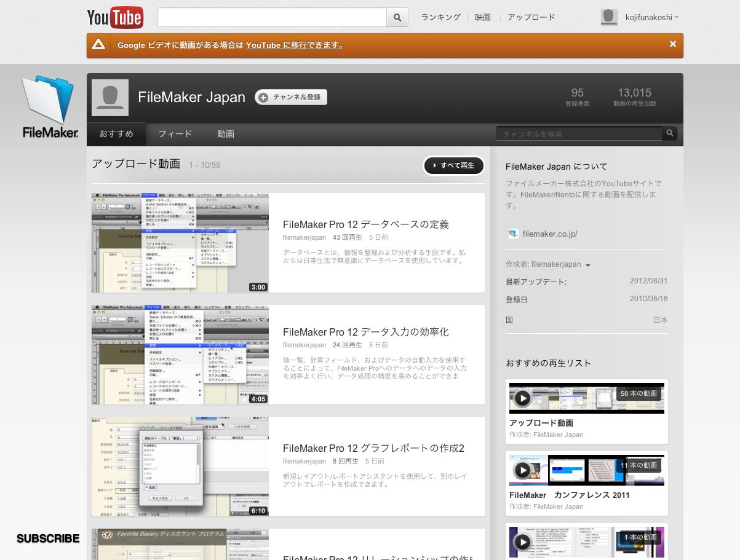Follow the YouTube に移行できます link in banner

292,45
